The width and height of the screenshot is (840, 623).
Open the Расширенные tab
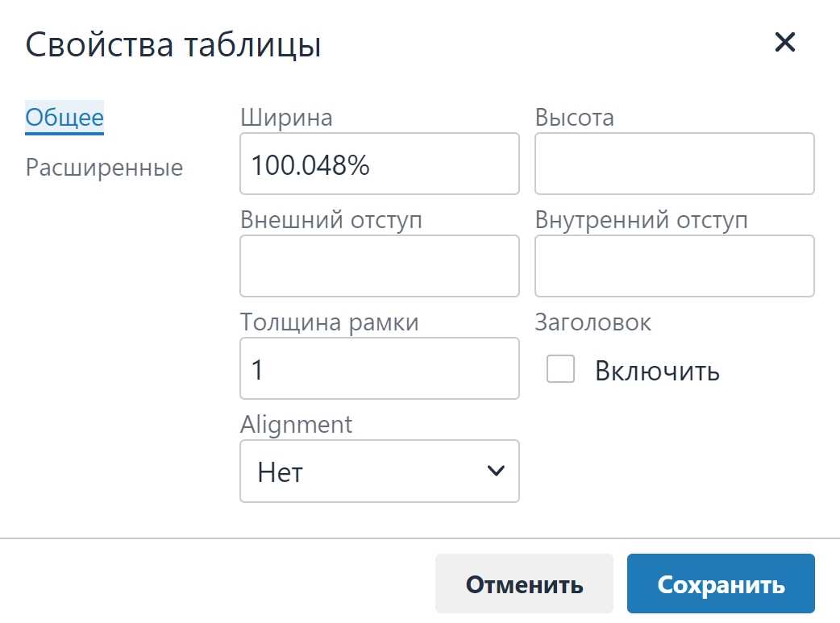(x=105, y=168)
